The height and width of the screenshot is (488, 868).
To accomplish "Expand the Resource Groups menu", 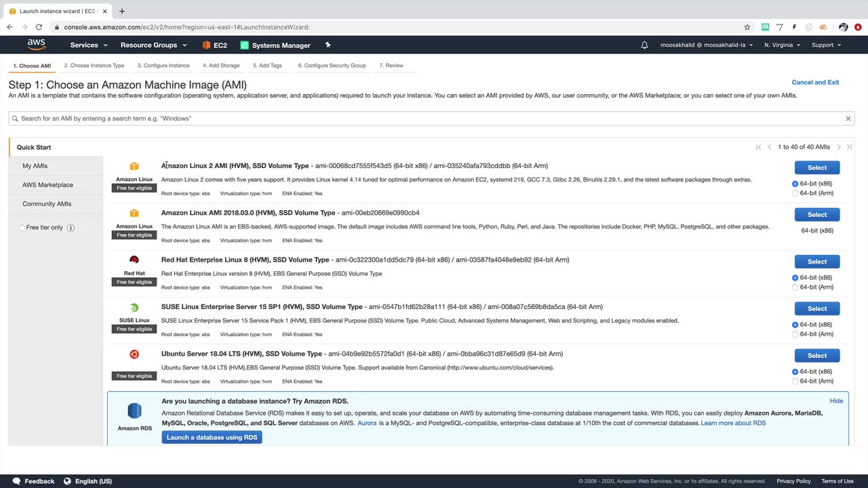I will (153, 45).
